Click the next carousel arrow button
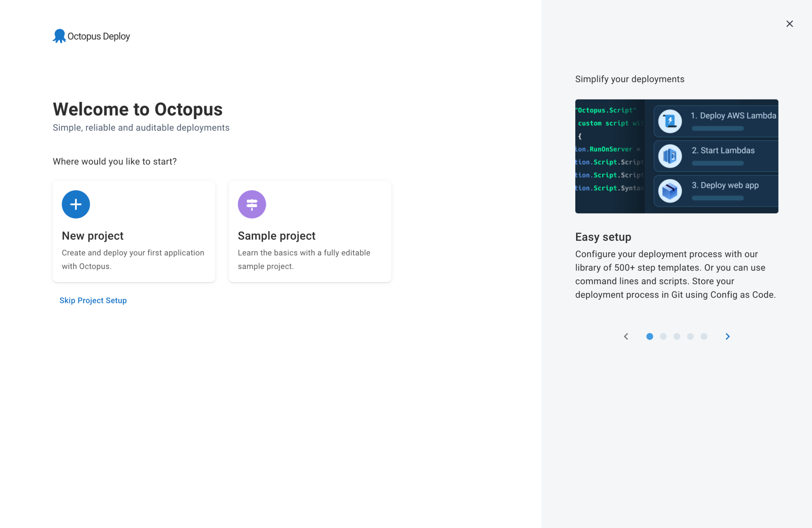The width and height of the screenshot is (812, 528). 728,336
